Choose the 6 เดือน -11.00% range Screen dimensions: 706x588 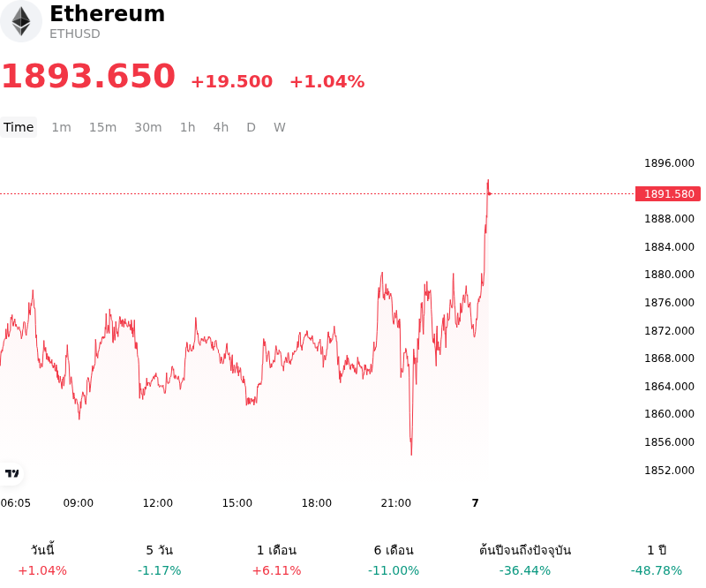point(394,560)
